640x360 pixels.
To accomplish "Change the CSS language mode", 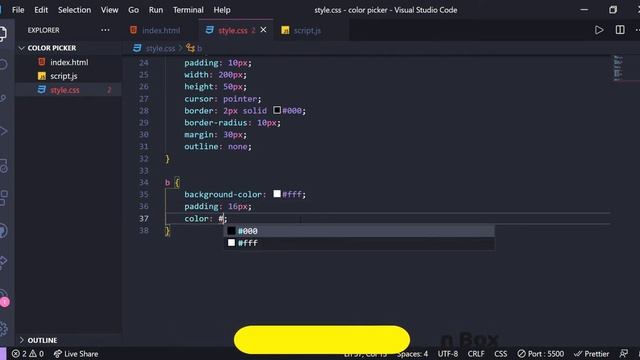I will (501, 354).
